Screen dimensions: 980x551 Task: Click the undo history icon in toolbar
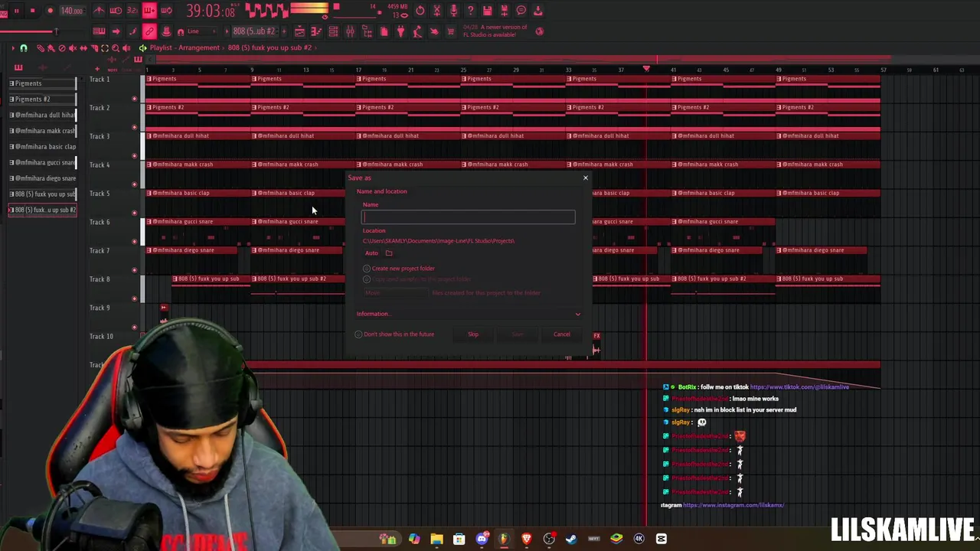[420, 11]
